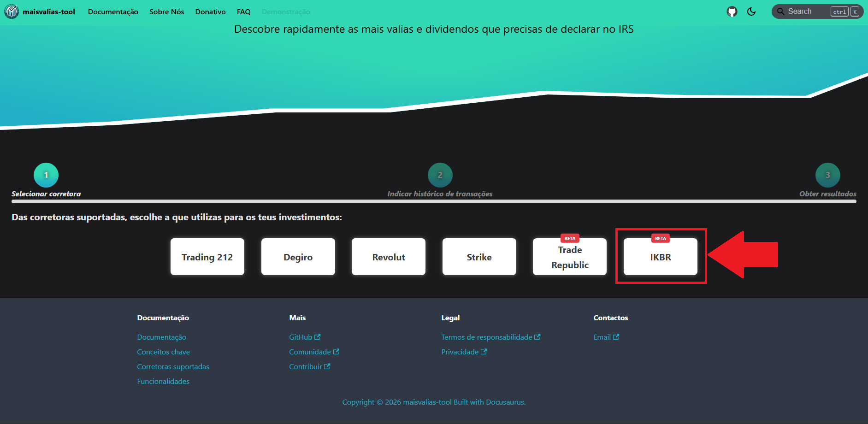868x424 pixels.
Task: Click the search magnifier icon
Action: coord(781,12)
